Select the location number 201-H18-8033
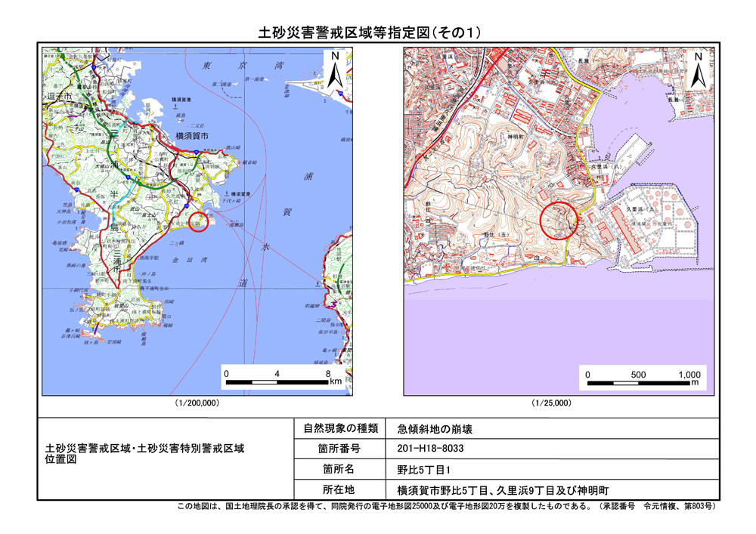The height and width of the screenshot is (534, 756). [435, 449]
